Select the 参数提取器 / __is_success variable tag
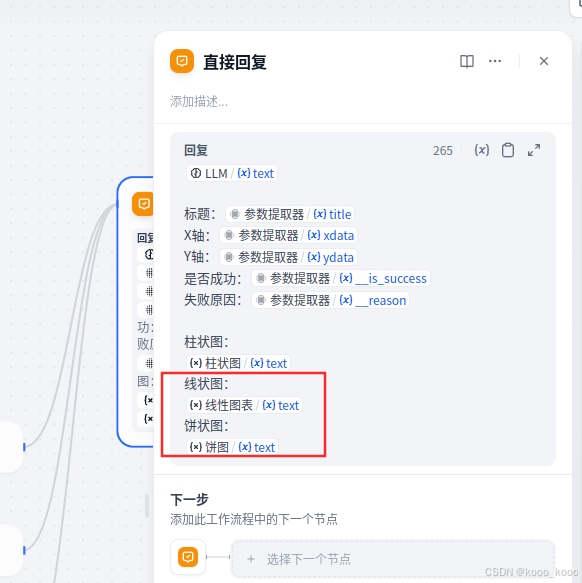582x583 pixels. coord(341,278)
